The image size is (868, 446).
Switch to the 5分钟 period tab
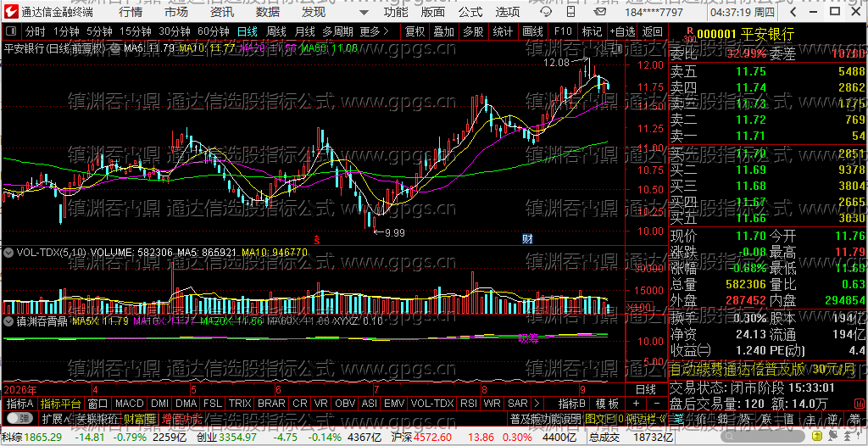98,31
